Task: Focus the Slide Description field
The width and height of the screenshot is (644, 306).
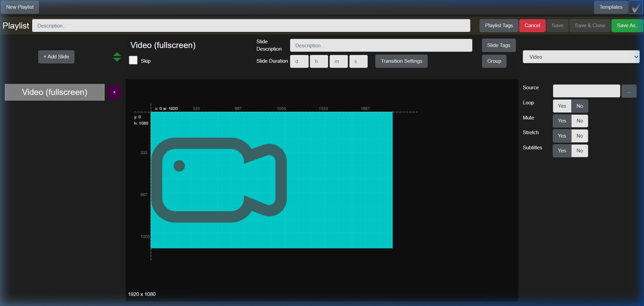Action: [381, 45]
